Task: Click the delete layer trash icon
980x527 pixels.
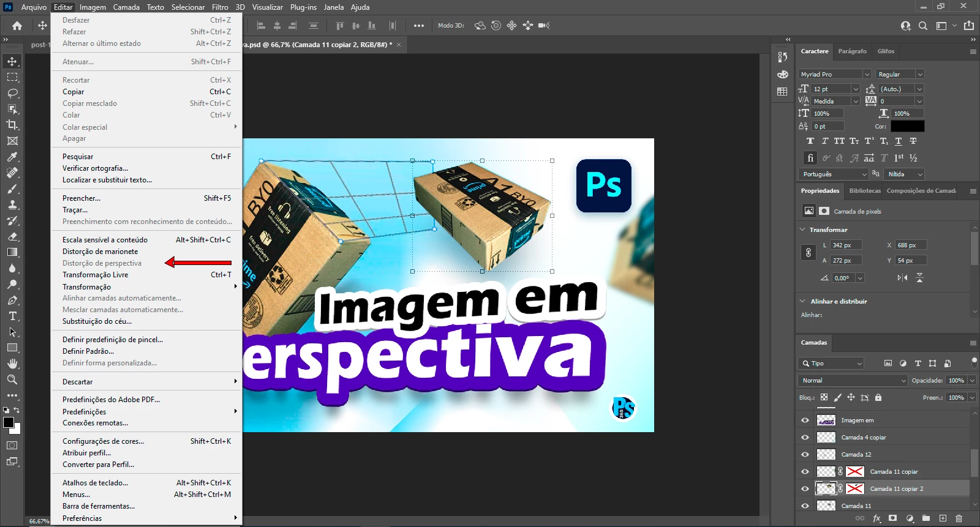Action: [959, 518]
